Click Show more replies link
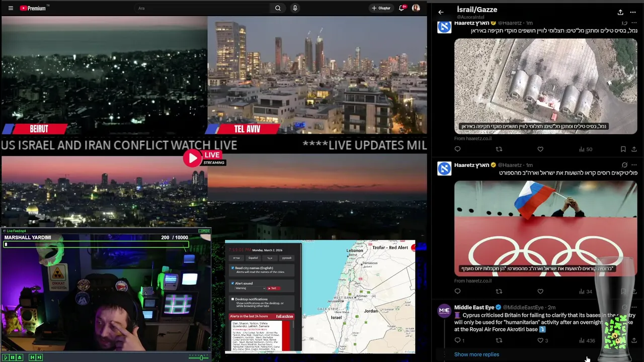Viewport: 644px width, 362px height. [476, 354]
